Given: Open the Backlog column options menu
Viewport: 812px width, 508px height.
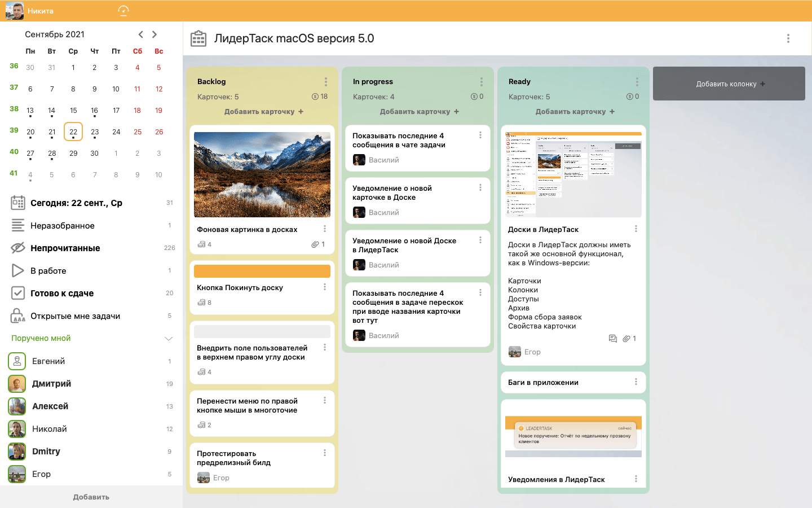Looking at the screenshot, I should (325, 82).
